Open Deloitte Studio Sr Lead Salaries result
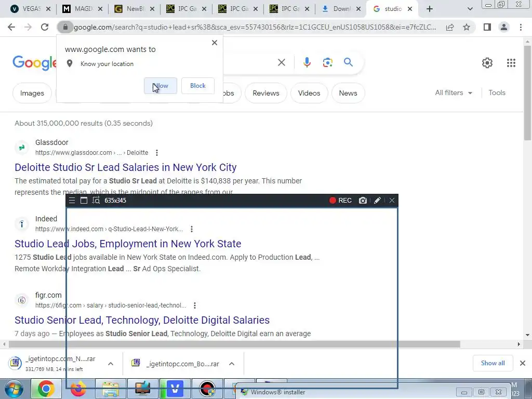The image size is (532, 399). [x=126, y=167]
